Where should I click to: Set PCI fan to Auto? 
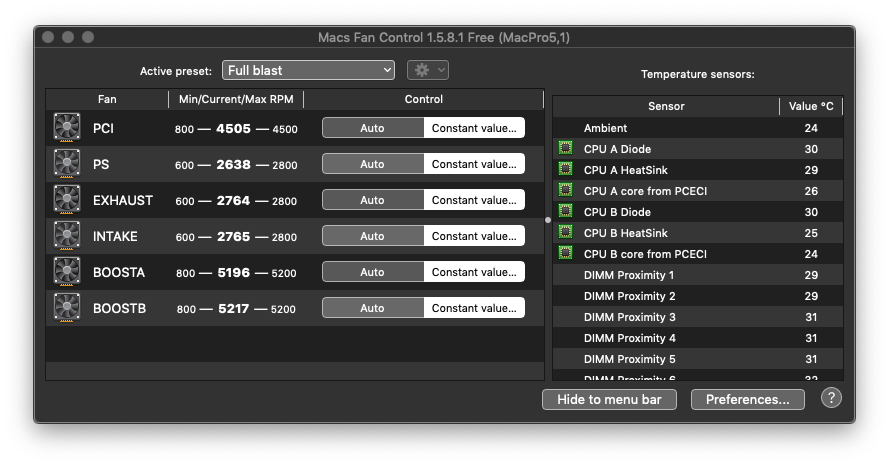coord(372,128)
